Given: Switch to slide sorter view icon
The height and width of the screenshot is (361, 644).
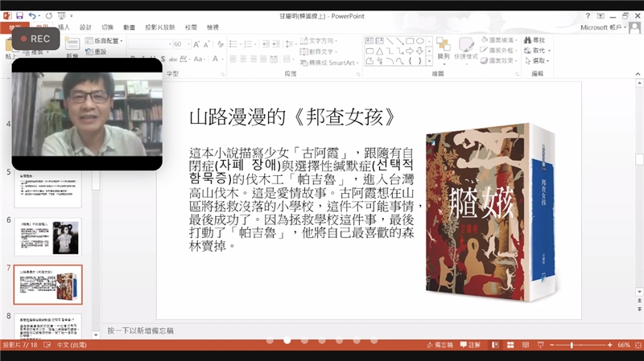Looking at the screenshot, I should (510, 345).
